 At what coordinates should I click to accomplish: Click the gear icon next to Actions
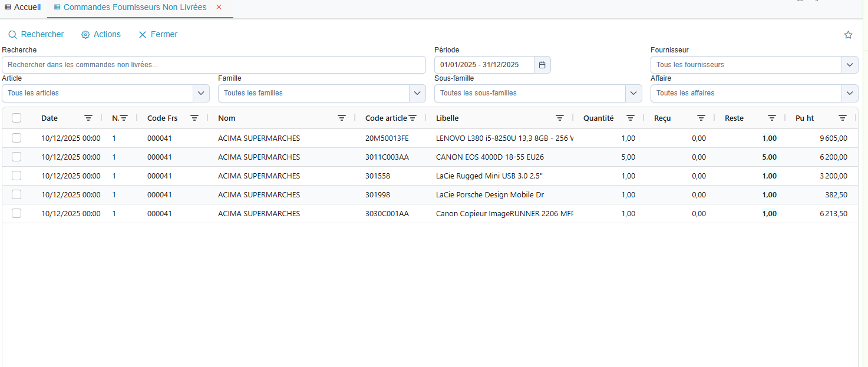click(x=84, y=35)
